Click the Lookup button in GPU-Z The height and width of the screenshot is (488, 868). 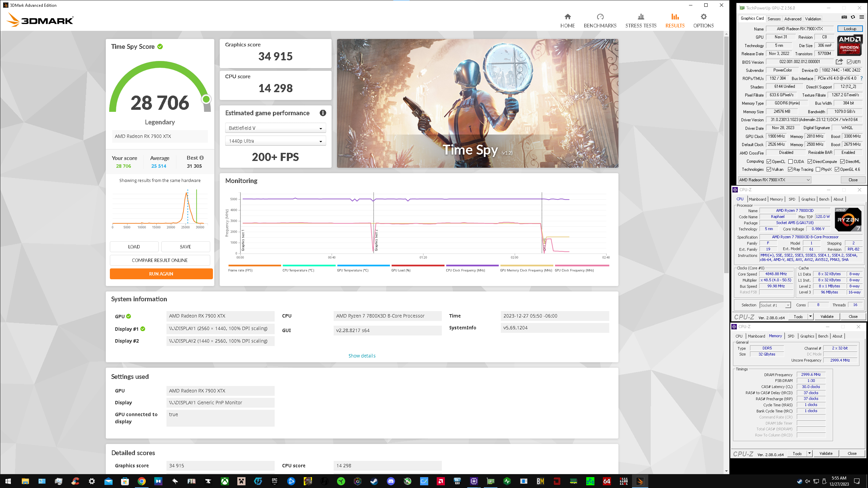850,29
